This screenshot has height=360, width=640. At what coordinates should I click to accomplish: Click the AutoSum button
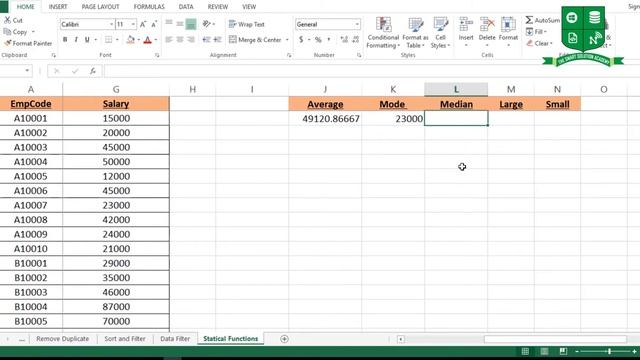[542, 20]
